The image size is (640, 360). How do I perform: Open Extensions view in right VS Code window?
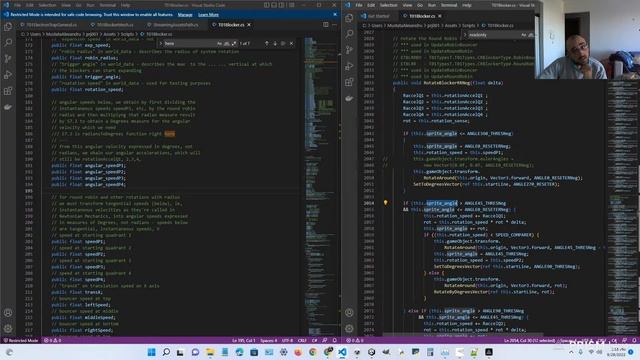coord(349,82)
